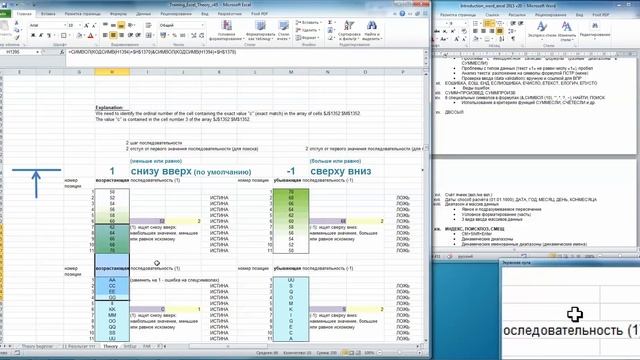Image resolution: width=640 pixels, height=360 pixels.
Task: Select column H header in Excel
Action: click(112, 72)
